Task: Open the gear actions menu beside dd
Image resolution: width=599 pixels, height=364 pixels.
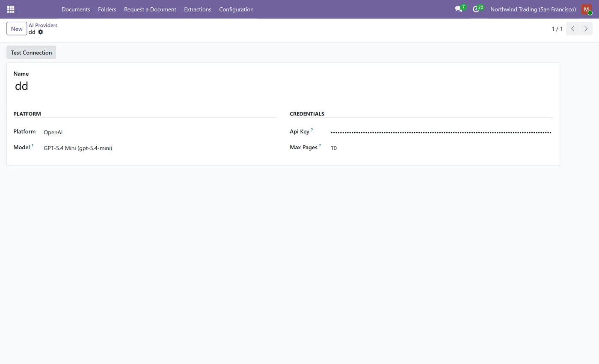Action: point(41,32)
